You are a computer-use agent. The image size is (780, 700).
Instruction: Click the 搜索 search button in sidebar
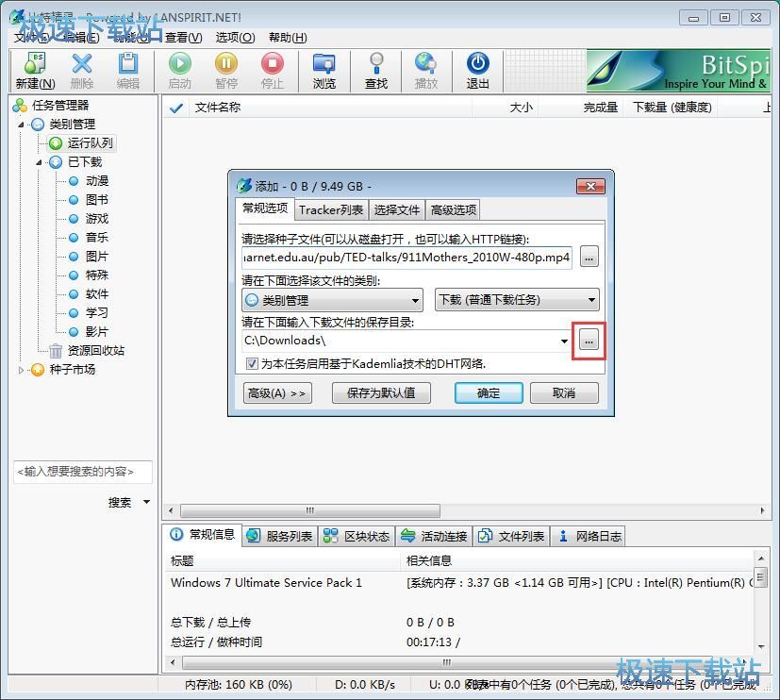(120, 502)
